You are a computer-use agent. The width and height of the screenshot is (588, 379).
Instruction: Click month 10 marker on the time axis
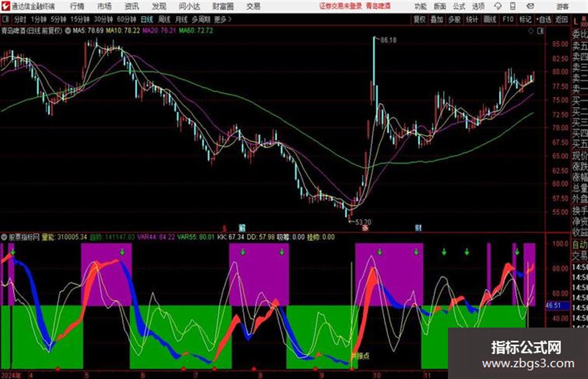[376, 375]
